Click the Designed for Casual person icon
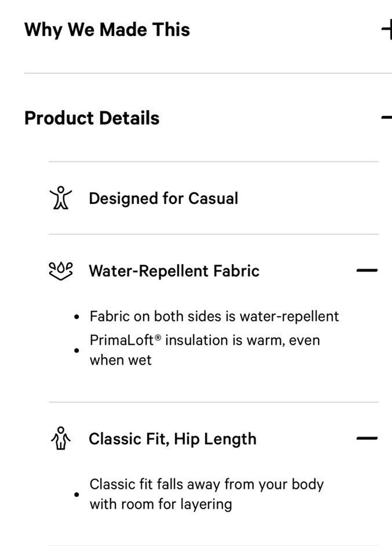 61,198
